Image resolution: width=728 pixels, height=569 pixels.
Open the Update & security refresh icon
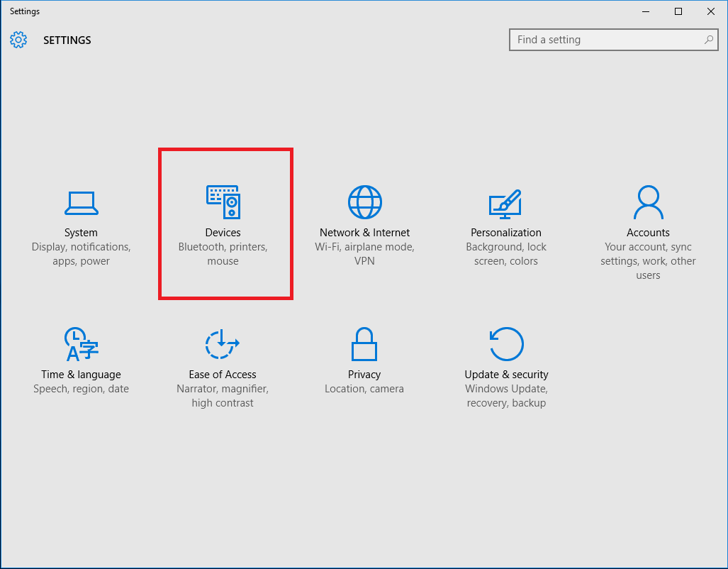point(507,344)
